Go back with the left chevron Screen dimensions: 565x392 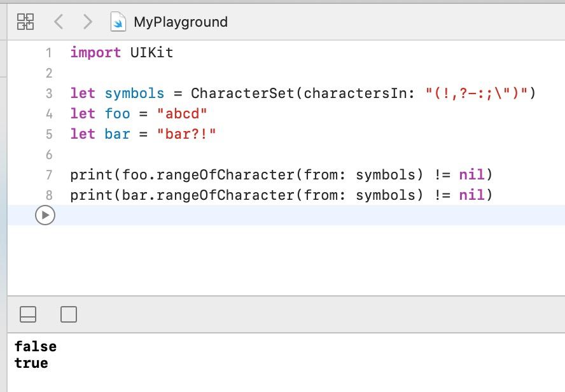point(59,22)
